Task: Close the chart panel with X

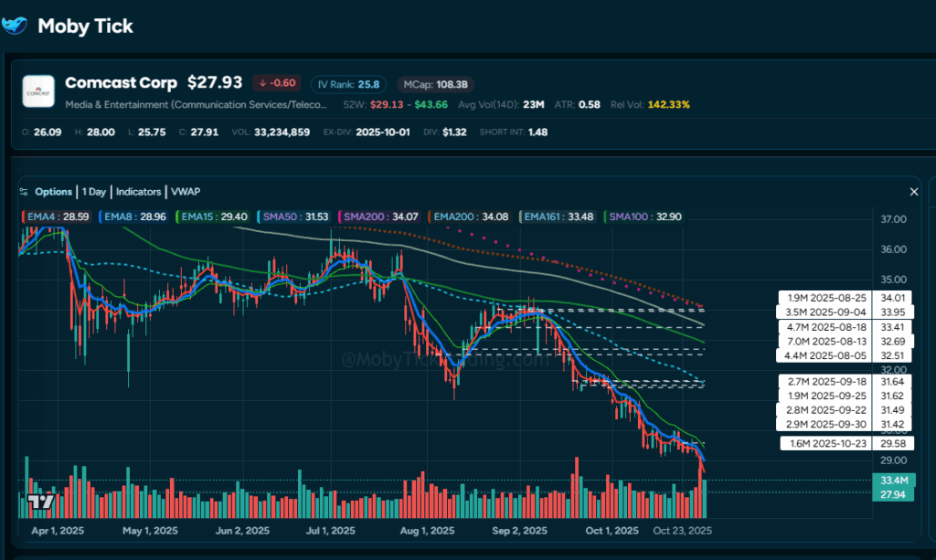Action: pyautogui.click(x=913, y=192)
